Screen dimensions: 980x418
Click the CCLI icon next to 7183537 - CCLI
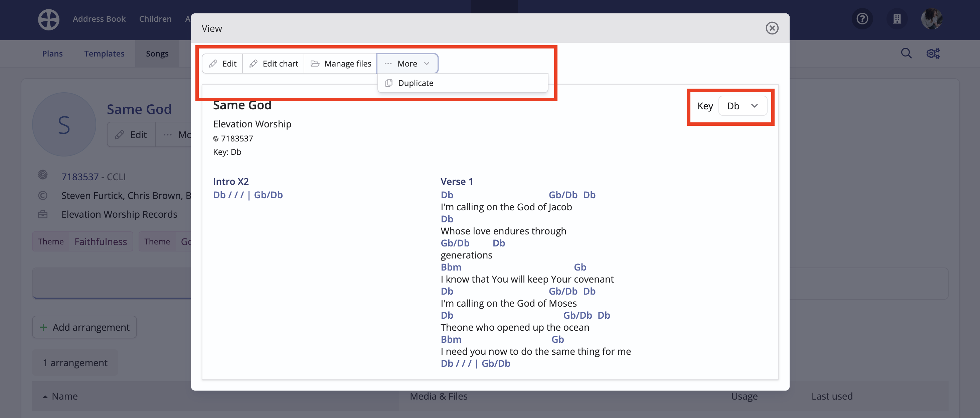coord(43,175)
